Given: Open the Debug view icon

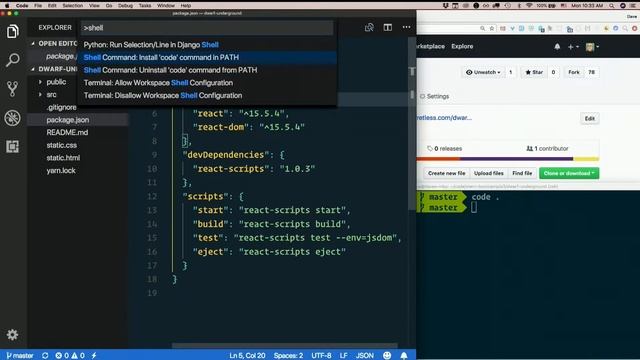Looking at the screenshot, I should (13, 118).
